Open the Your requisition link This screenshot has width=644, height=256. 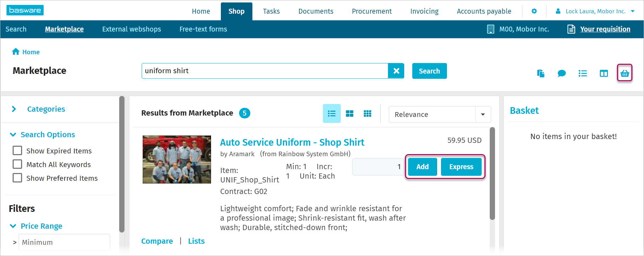coord(605,29)
